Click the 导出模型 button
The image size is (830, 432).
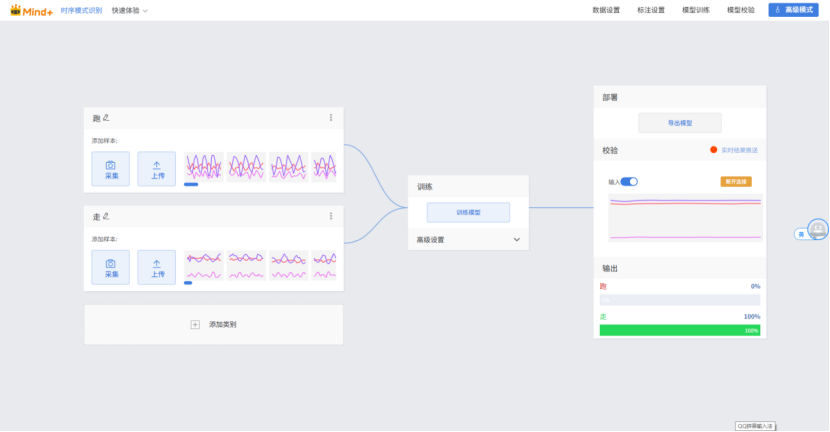[680, 123]
